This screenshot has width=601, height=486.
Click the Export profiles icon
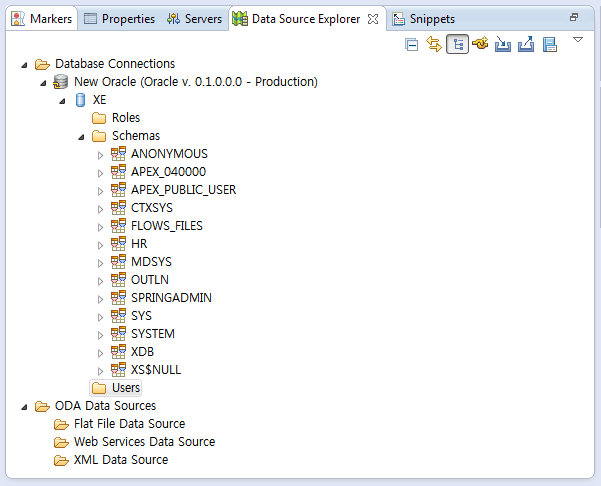tap(526, 44)
